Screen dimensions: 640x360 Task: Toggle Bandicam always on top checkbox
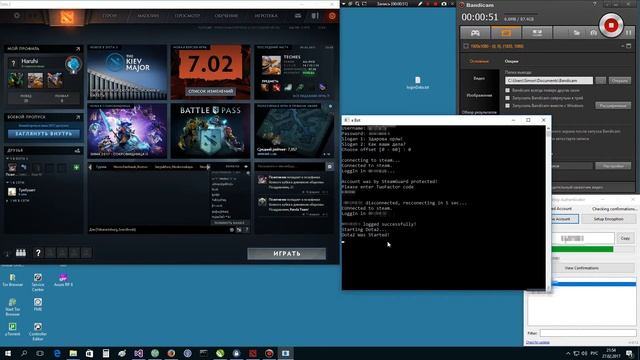coord(508,90)
